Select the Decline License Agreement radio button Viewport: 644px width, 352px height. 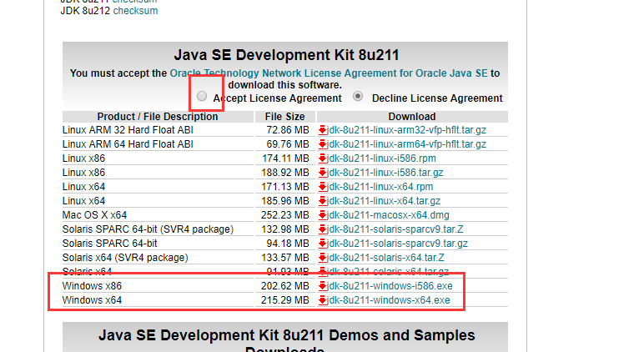[358, 96]
